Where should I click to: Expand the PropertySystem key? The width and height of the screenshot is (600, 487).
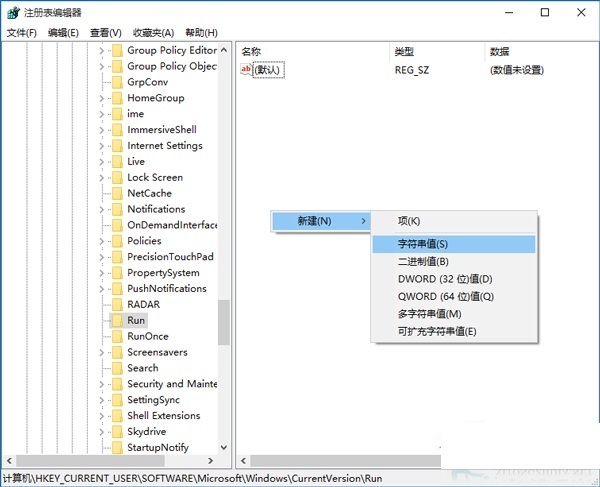[101, 273]
